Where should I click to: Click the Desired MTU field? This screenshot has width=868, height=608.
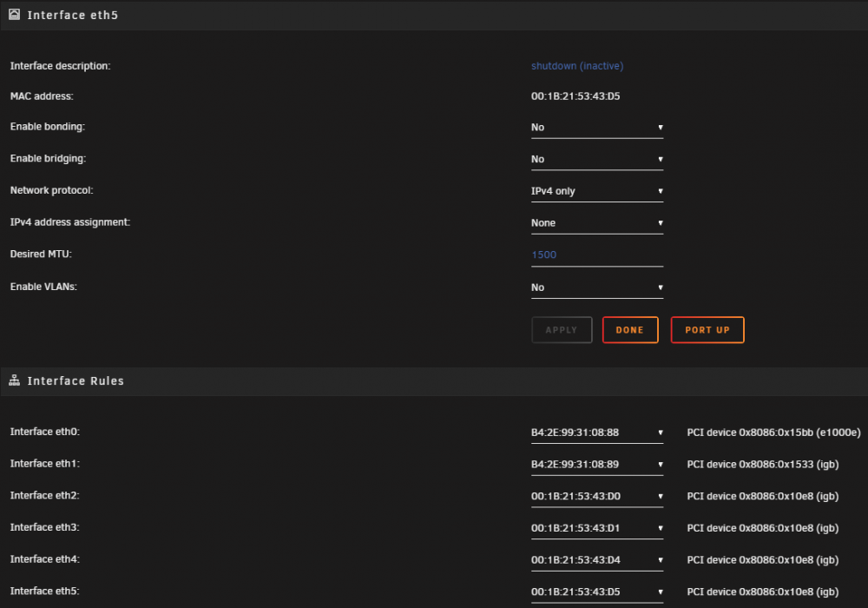pos(597,255)
